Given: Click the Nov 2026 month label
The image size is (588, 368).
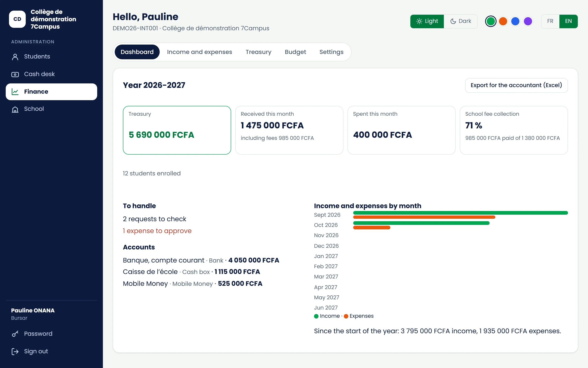Looking at the screenshot, I should tap(326, 235).
